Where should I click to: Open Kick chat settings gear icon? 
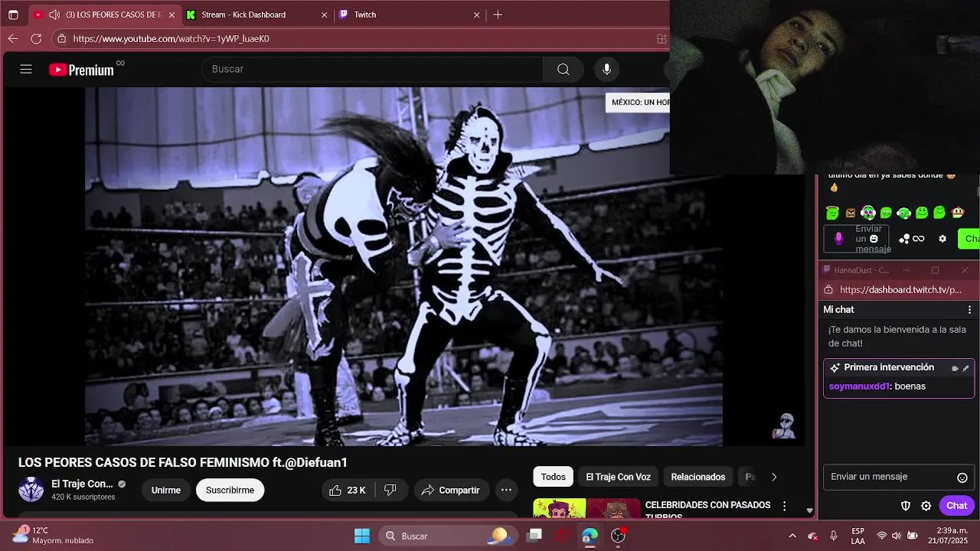(942, 239)
